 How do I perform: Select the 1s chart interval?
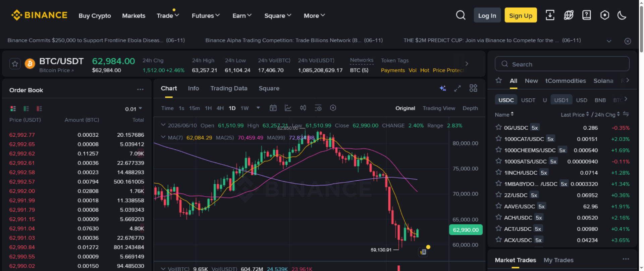click(x=181, y=108)
